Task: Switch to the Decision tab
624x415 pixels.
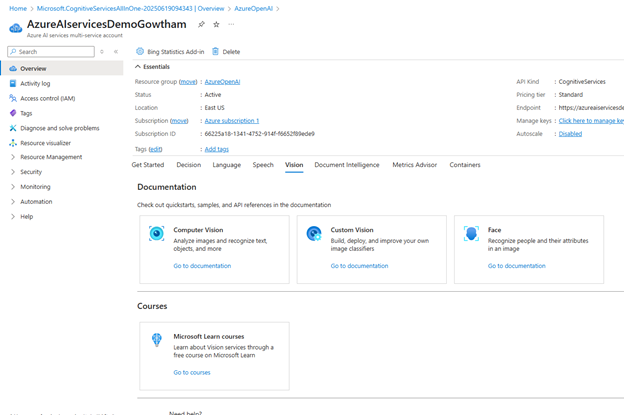Action: click(x=189, y=165)
